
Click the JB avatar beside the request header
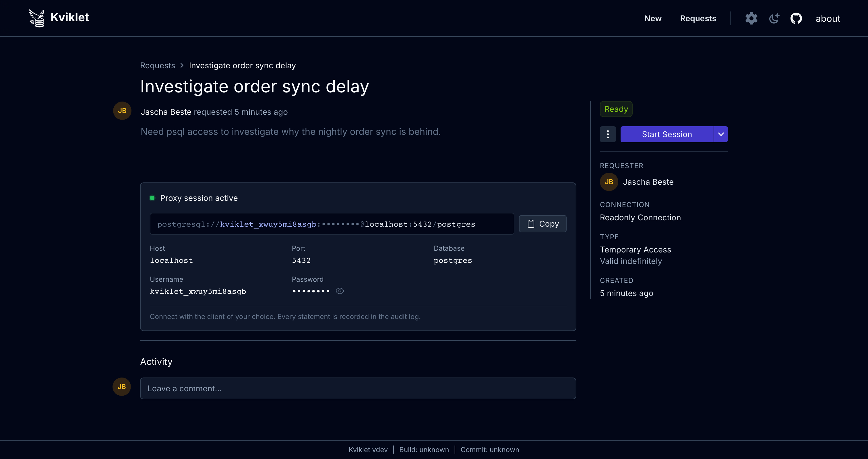[x=122, y=111]
